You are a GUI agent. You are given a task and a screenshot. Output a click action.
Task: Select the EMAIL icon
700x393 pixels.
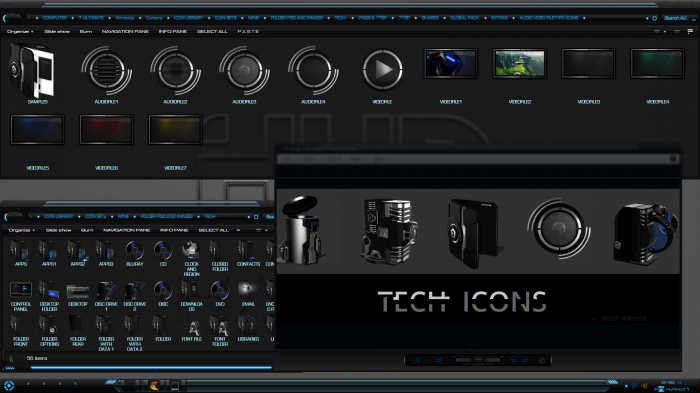click(248, 289)
